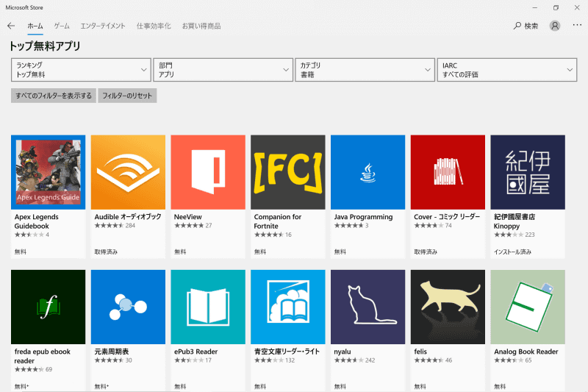588x392 pixels.
Task: Click the felis title text
Action: (420, 352)
